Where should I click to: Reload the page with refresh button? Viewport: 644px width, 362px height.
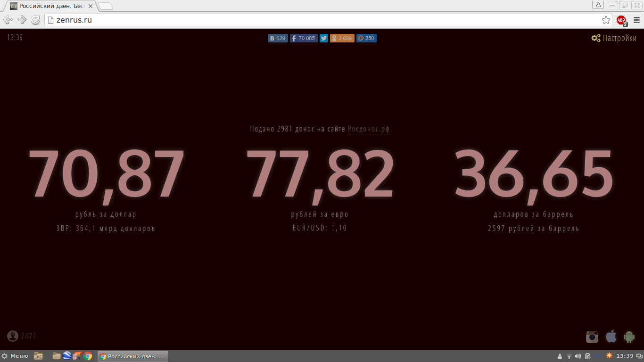click(x=35, y=20)
